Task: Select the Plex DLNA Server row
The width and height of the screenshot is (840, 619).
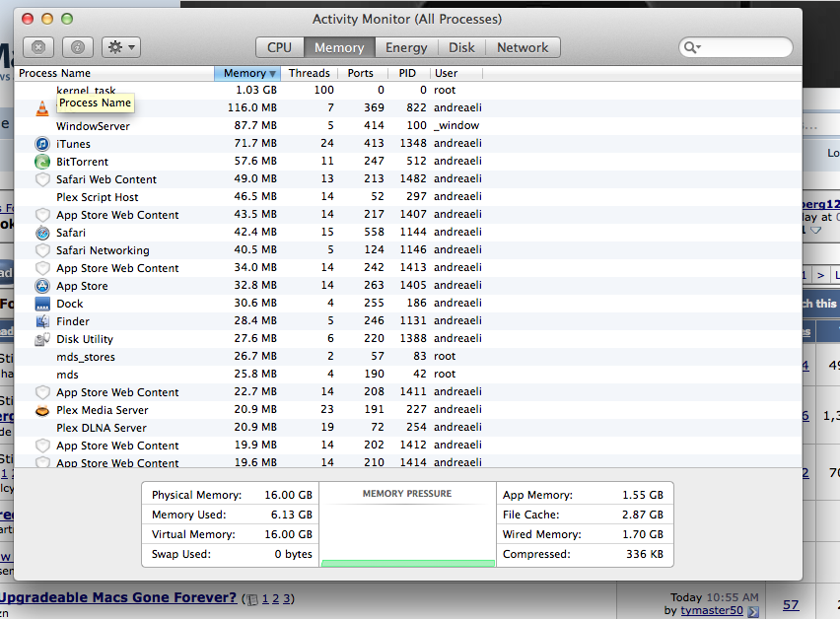Action: click(408, 428)
